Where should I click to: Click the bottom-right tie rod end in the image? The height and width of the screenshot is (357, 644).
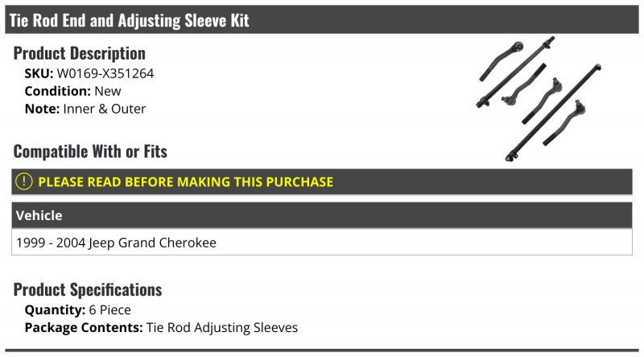564,122
